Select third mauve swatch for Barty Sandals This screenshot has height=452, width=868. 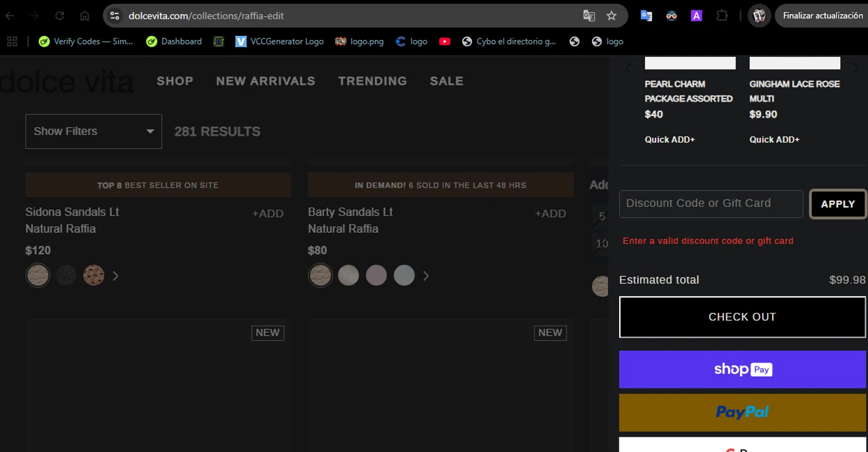[x=376, y=275]
